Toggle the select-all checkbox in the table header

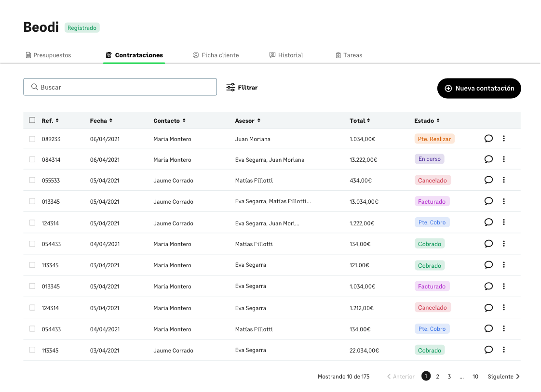coord(32,120)
